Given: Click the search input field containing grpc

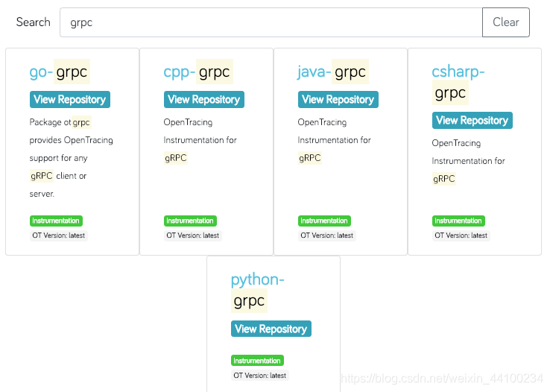Looking at the screenshot, I should click(271, 22).
